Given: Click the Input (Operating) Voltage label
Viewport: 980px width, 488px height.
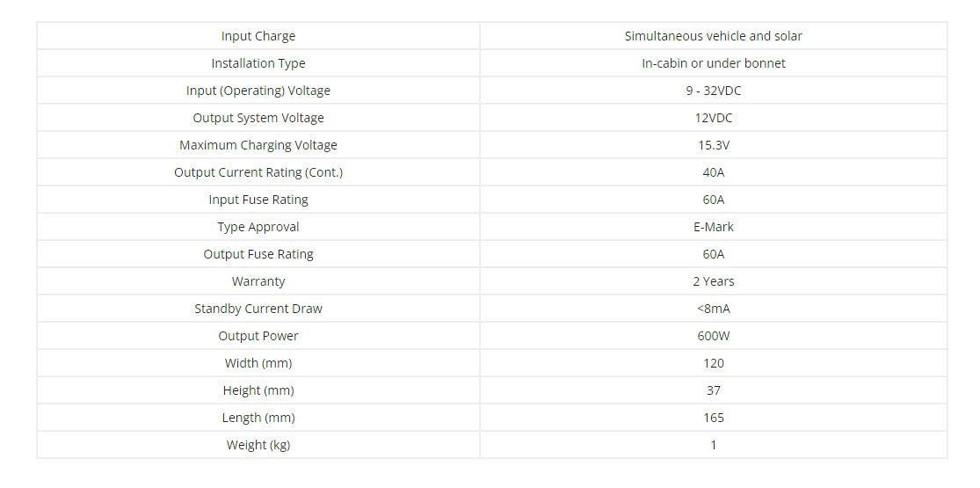Looking at the screenshot, I should tap(258, 91).
